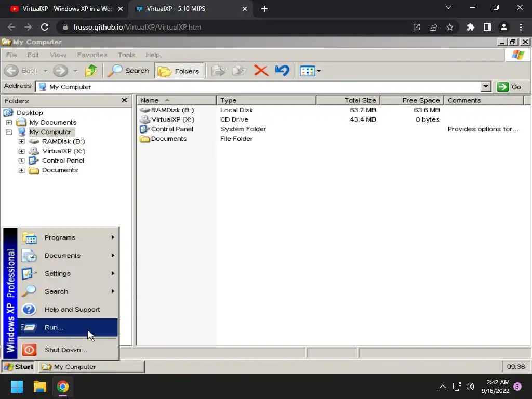Click the Move To folder icon
532x399 pixels.
[x=218, y=71]
